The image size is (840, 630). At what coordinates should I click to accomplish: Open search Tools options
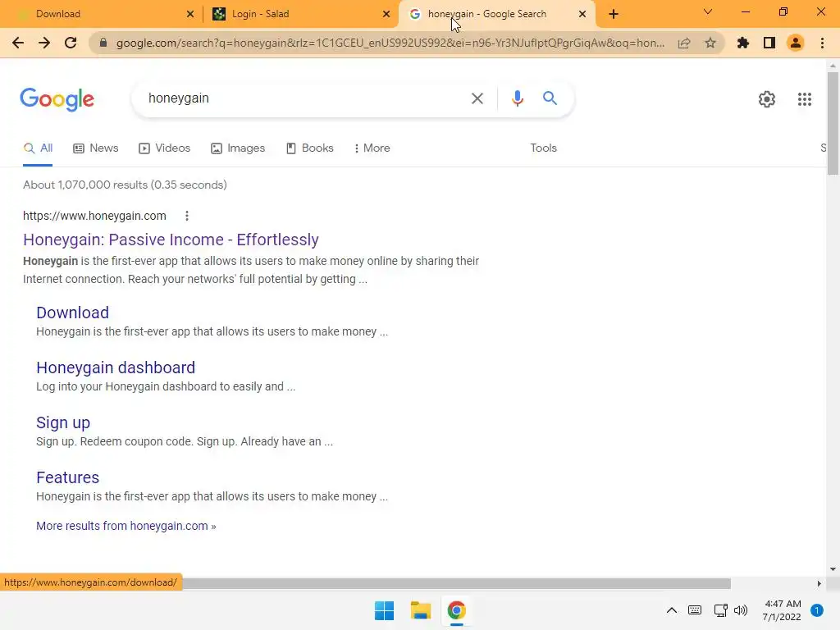[543, 148]
